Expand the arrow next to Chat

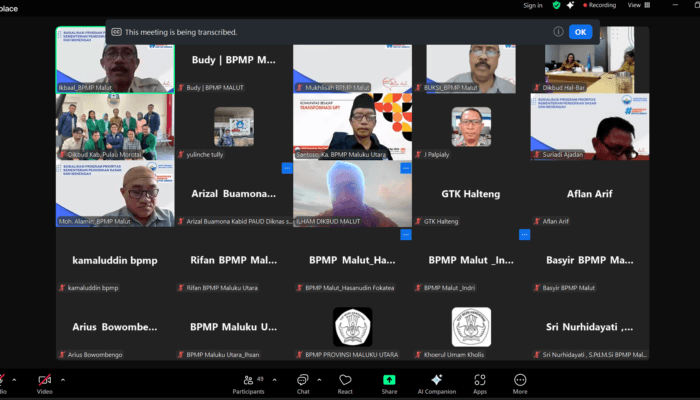click(x=320, y=380)
